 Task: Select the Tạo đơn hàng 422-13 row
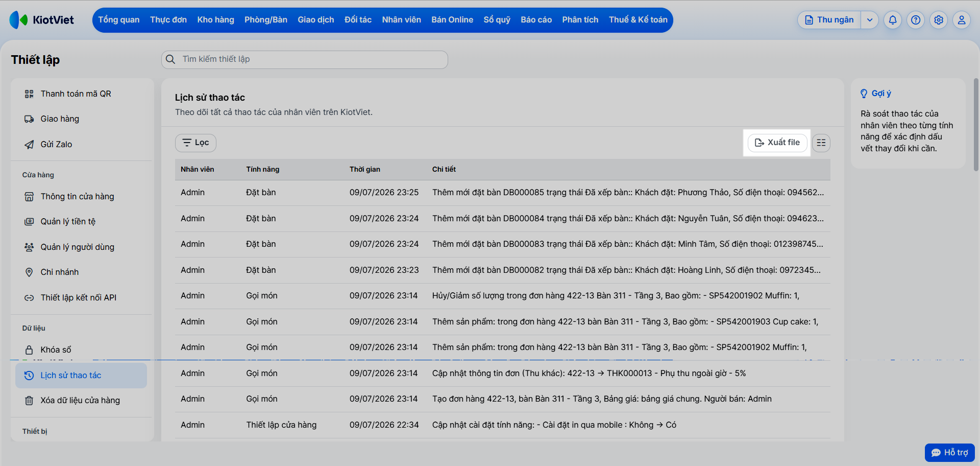(x=503, y=399)
